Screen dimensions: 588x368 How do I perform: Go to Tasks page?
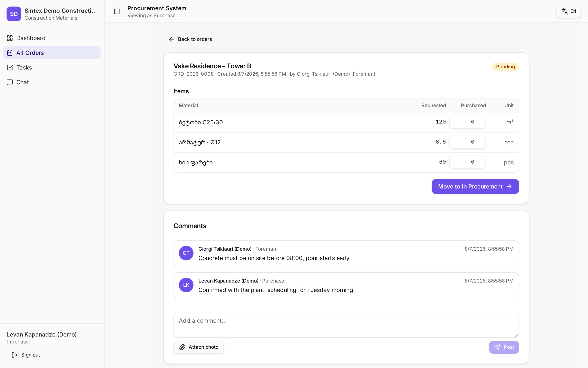52,67
